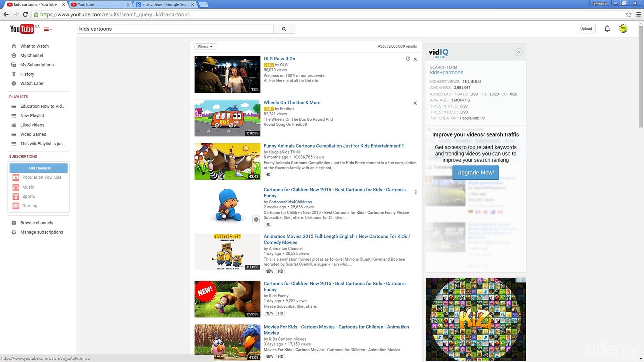This screenshot has height=362, width=644.
Task: Open the account avatar menu
Action: click(x=623, y=29)
